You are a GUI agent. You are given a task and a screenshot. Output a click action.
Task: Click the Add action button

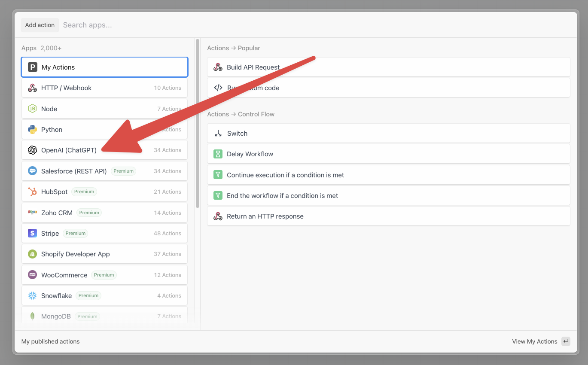(40, 25)
